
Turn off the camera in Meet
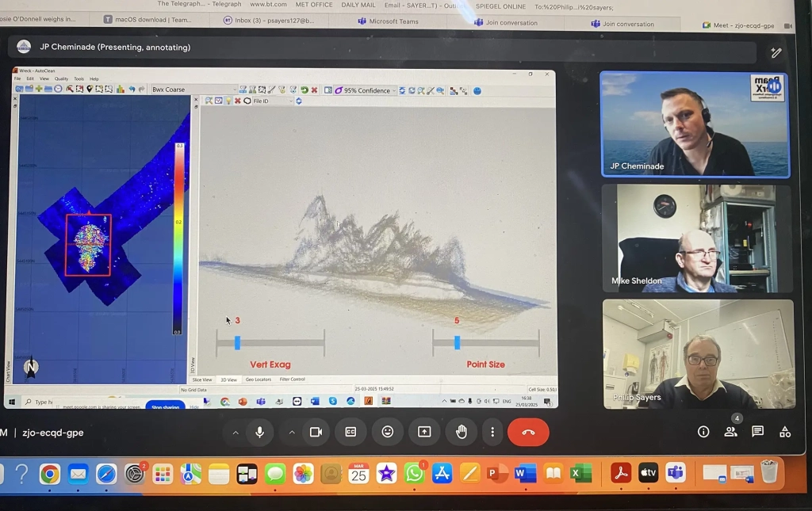pyautogui.click(x=315, y=432)
